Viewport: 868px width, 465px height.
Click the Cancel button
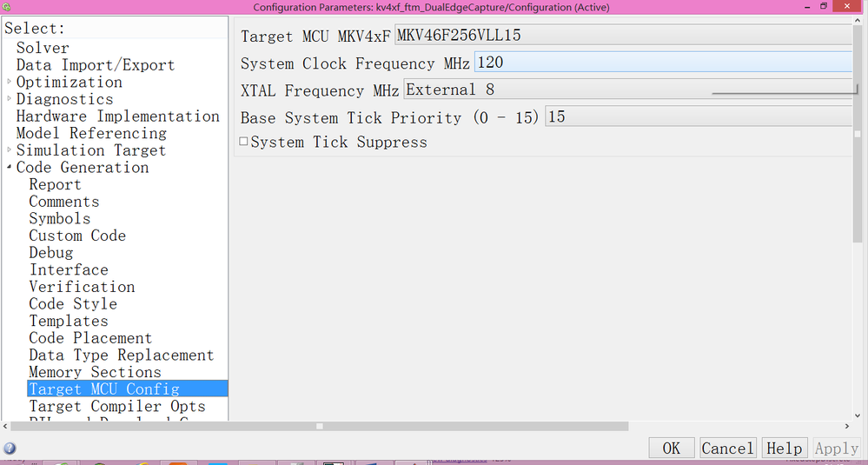728,448
